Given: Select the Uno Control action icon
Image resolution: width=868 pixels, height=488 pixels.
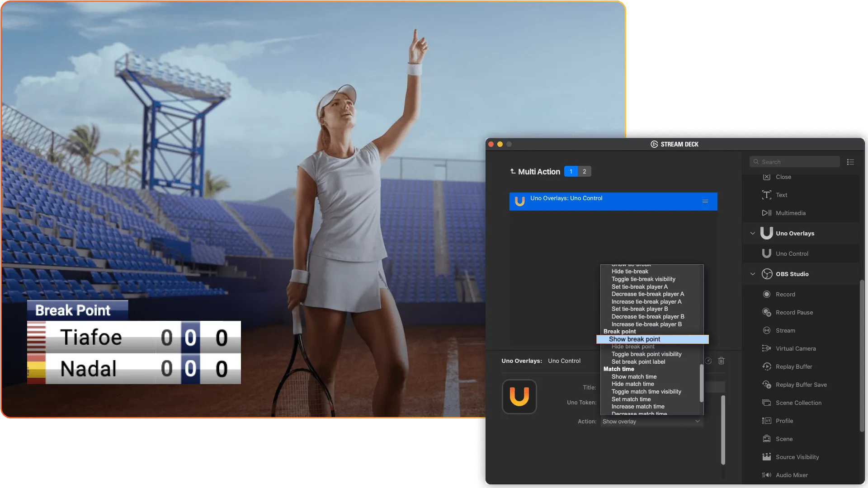Looking at the screenshot, I should click(x=766, y=253).
